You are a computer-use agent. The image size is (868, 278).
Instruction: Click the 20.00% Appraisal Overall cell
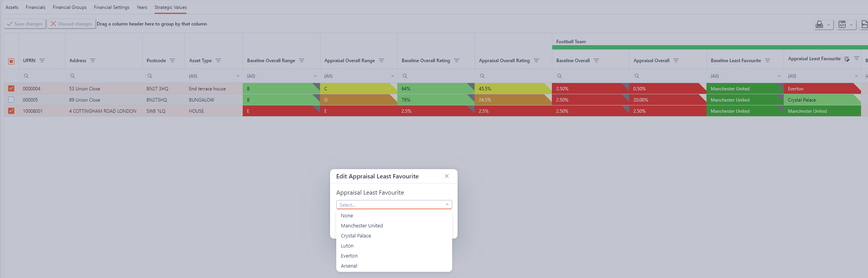(x=668, y=100)
